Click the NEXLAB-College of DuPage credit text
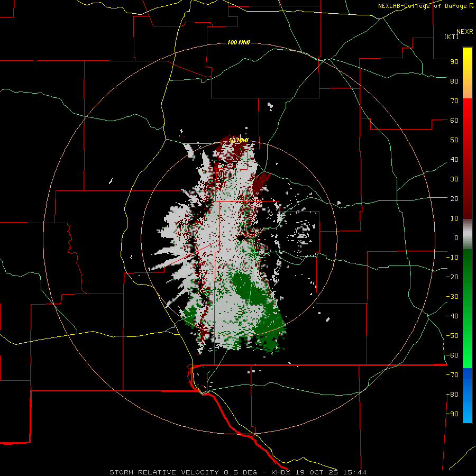 426,6
